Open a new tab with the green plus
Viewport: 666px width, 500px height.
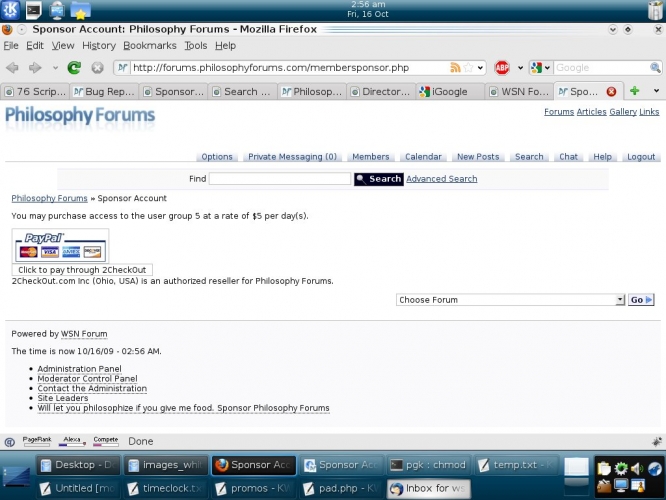point(634,91)
